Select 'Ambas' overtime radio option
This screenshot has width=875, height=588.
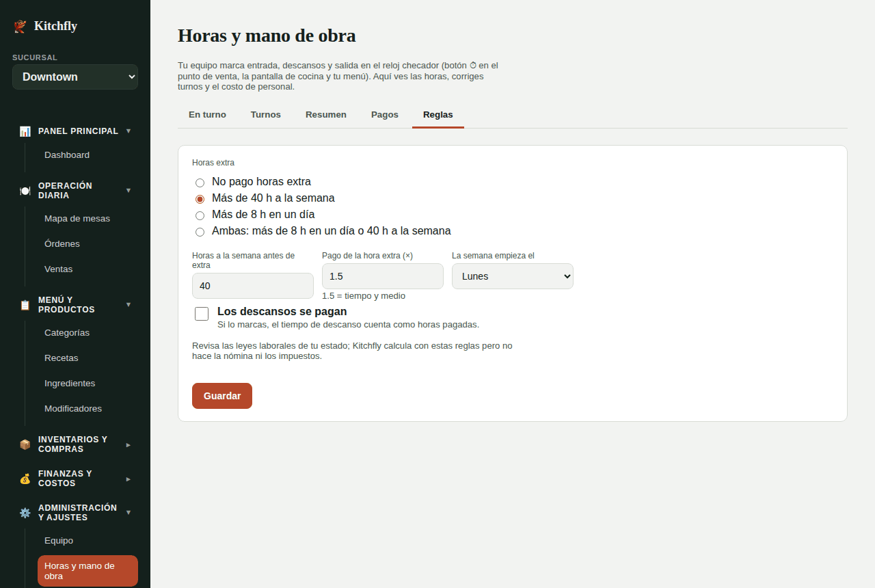pos(200,232)
